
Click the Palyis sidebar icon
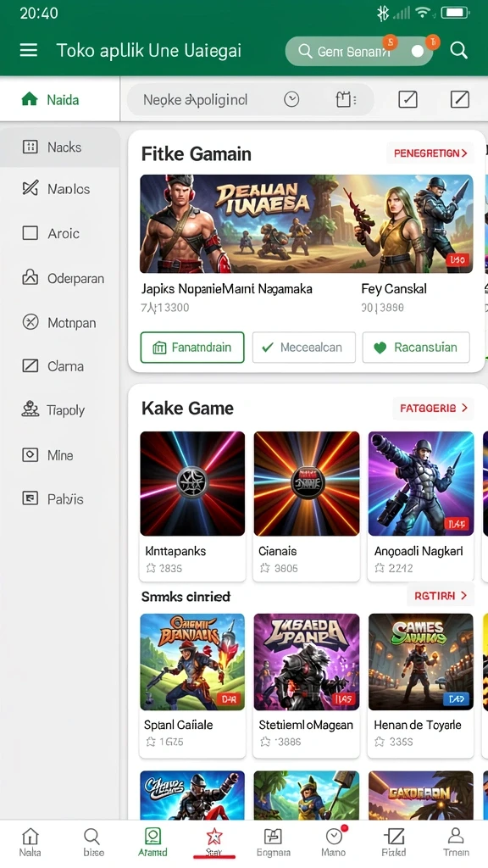[30, 498]
